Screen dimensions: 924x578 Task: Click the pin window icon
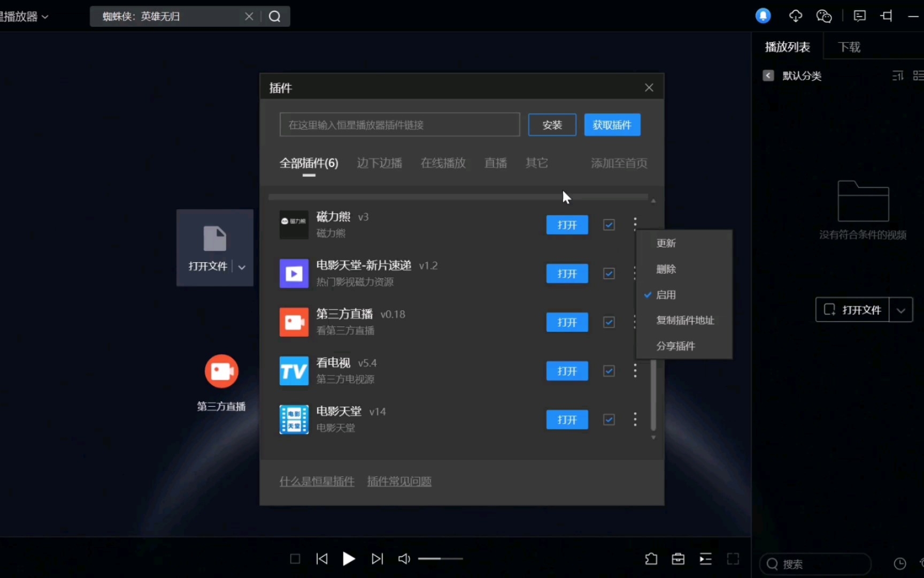pyautogui.click(x=887, y=16)
